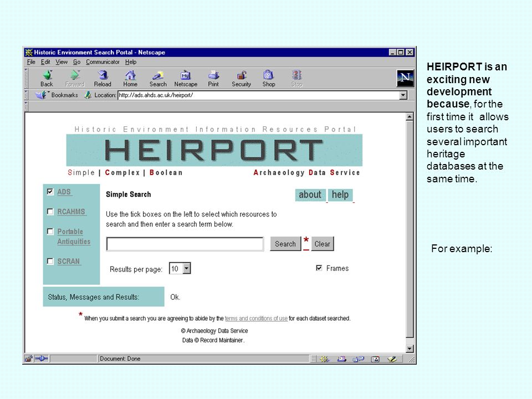Viewport: 532px width, 399px height.
Task: Open Newsgroups icon in status bar
Action: click(x=359, y=359)
